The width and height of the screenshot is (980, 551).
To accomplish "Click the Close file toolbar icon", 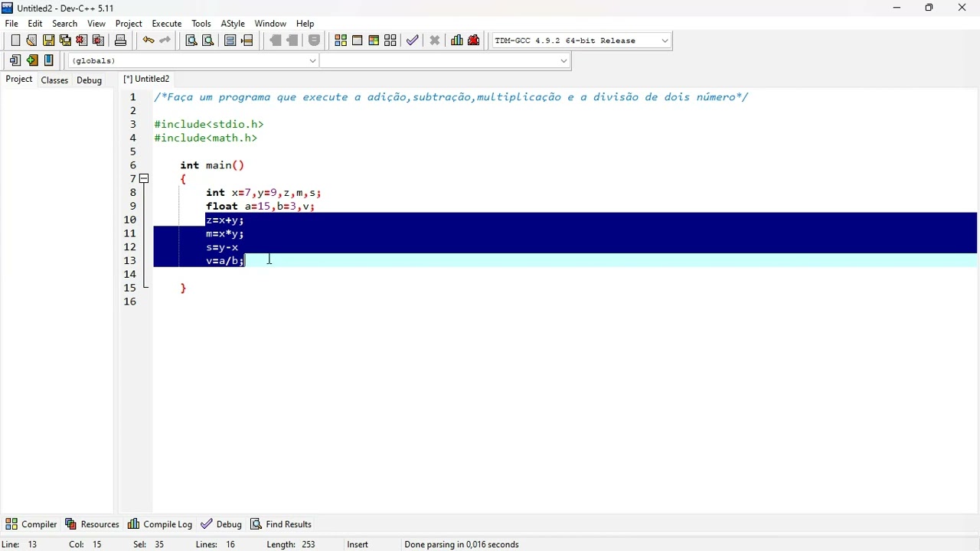I will pos(82,41).
